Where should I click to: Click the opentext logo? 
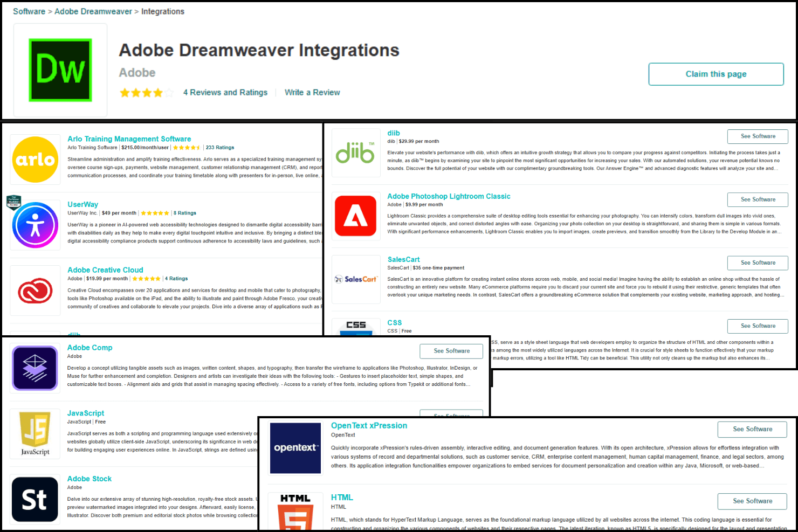click(x=295, y=448)
